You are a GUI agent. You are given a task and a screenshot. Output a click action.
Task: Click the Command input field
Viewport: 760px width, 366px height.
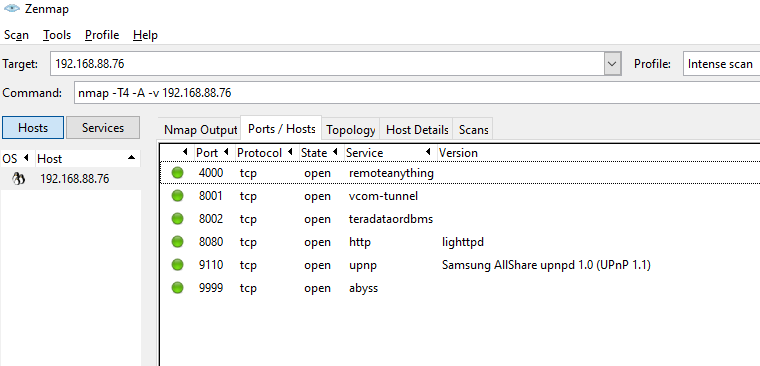pos(417,93)
